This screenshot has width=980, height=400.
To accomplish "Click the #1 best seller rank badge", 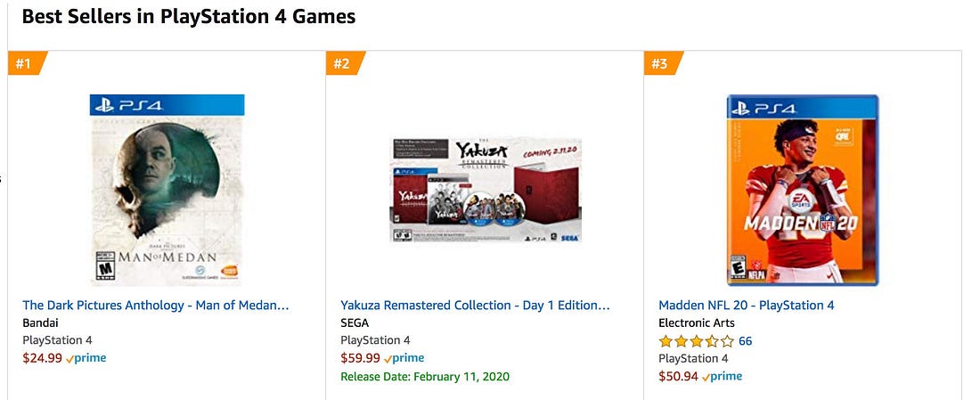I will pos(27,63).
